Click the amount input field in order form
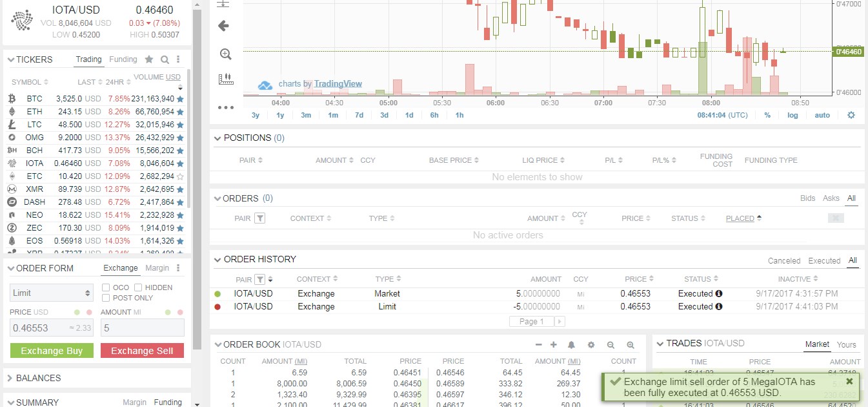Screen dimensions: 868x407 (x=142, y=328)
